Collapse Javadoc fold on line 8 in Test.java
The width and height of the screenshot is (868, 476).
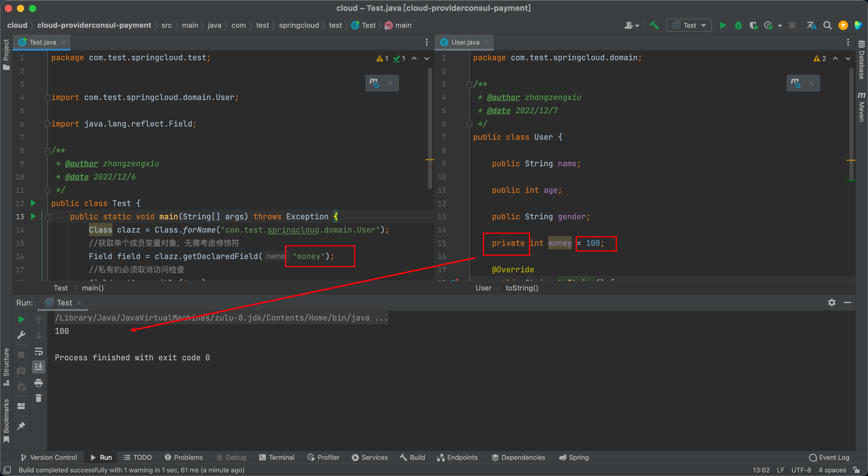pos(47,151)
